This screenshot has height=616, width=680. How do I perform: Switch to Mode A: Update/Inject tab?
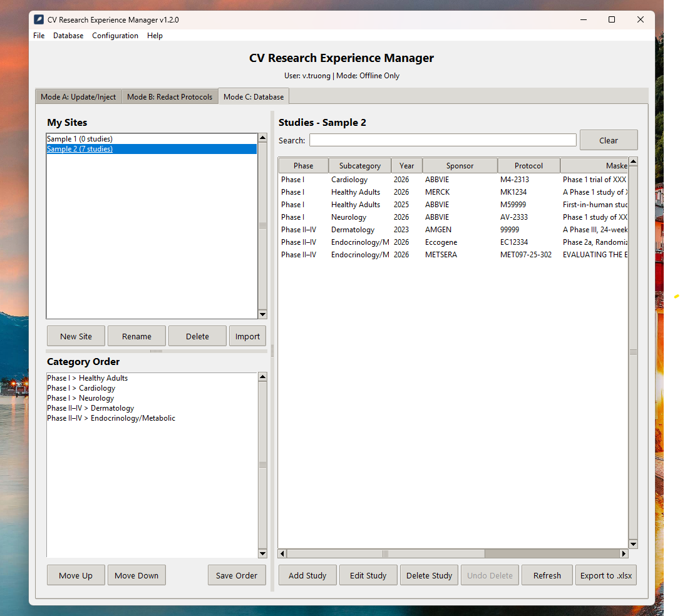pos(78,96)
